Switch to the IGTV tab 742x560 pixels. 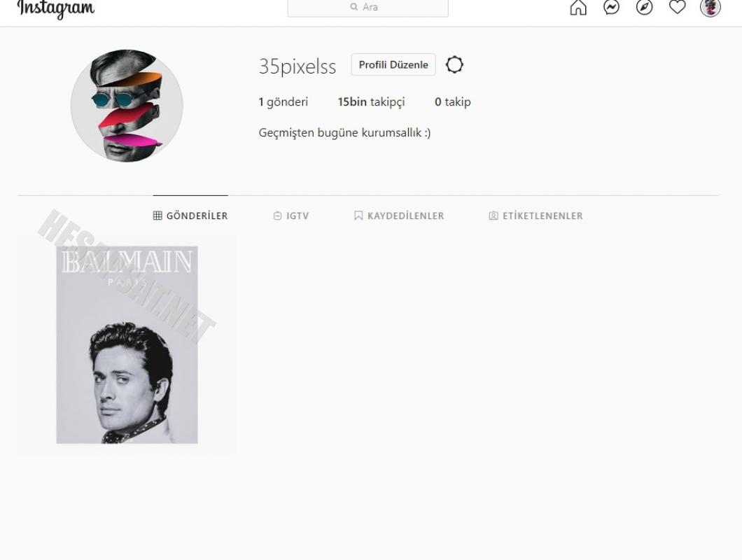[x=291, y=216]
